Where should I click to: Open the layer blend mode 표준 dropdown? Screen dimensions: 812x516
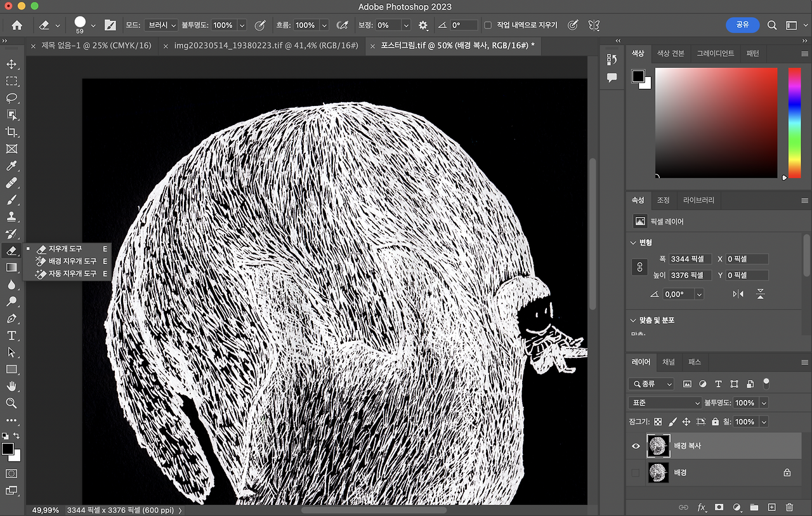(664, 403)
